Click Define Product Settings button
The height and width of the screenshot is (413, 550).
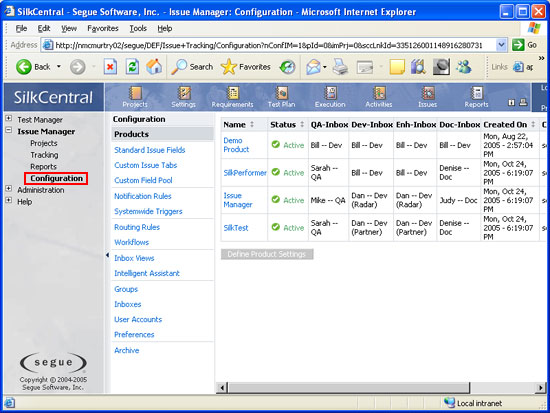[267, 254]
